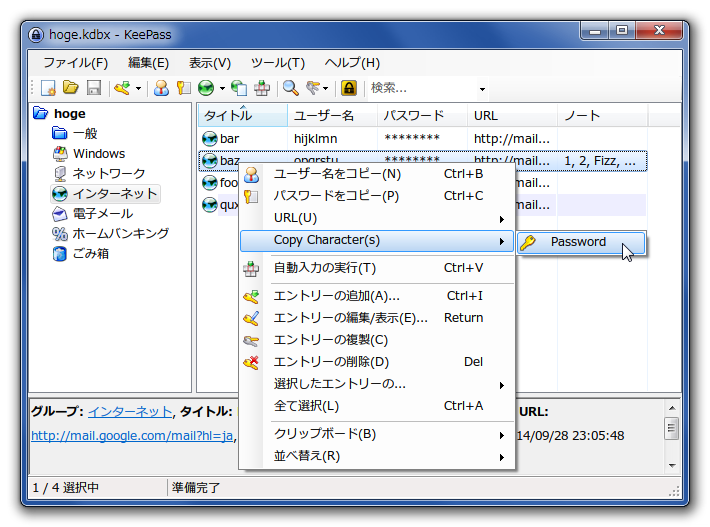The image size is (710, 527).
Task: Choose エントリーの追加(A)... menu item
Action: (x=377, y=296)
